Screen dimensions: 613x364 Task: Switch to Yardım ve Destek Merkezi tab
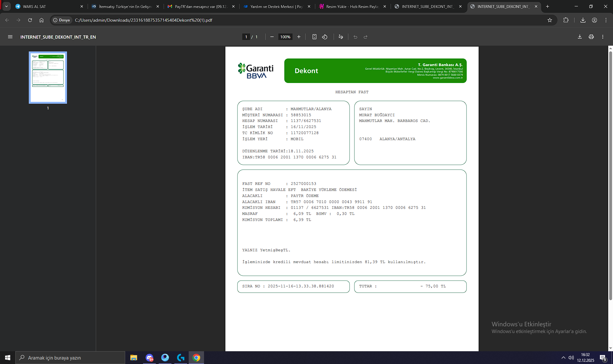[276, 6]
